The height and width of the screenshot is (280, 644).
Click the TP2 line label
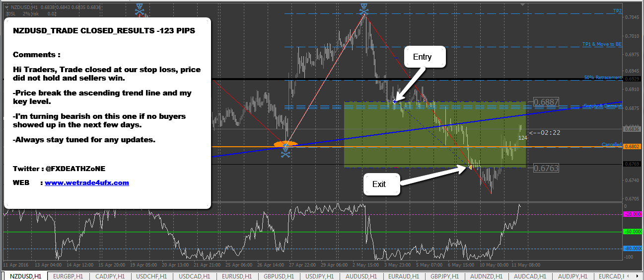pos(617,11)
